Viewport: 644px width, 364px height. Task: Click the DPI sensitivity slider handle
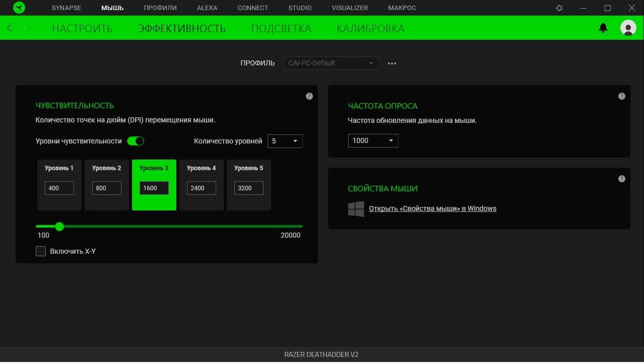click(59, 227)
